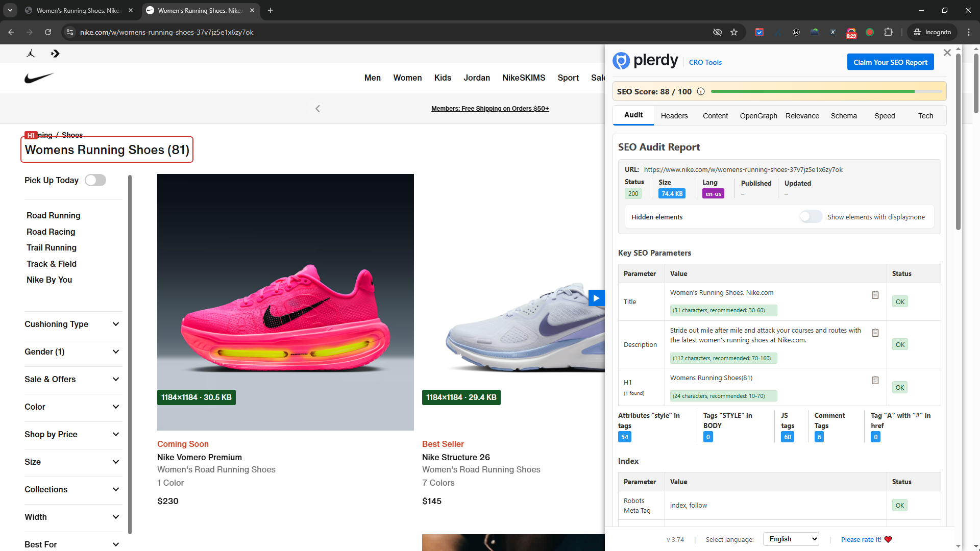
Task: Click Claim Your SEO Report button
Action: click(890, 62)
